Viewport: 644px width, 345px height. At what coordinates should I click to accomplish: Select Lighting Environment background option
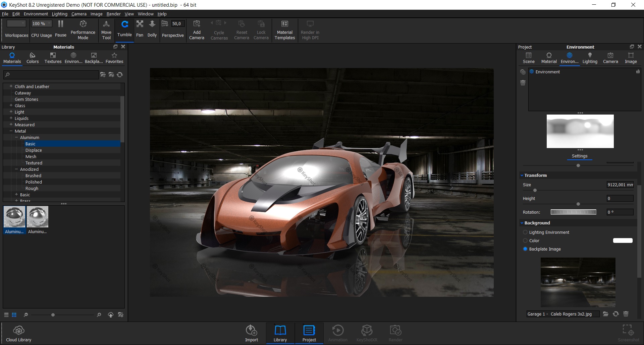click(x=525, y=232)
